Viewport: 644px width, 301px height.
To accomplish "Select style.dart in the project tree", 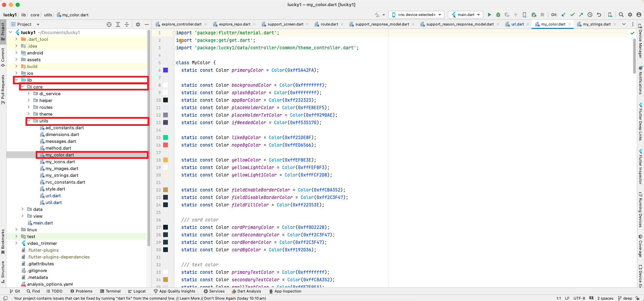I will pos(55,189).
